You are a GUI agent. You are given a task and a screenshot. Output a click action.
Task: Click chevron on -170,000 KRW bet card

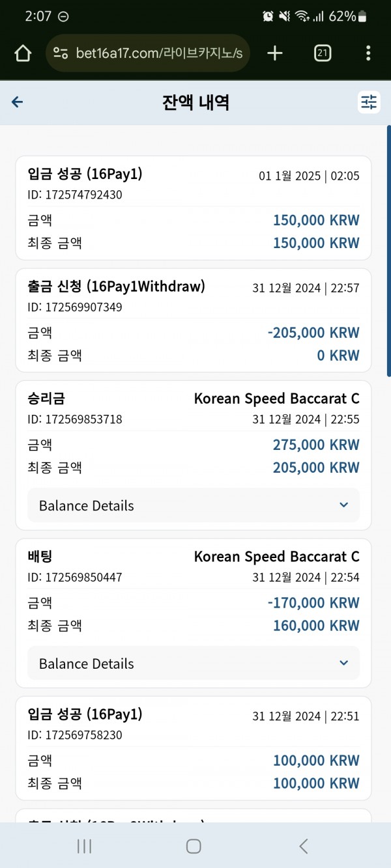tap(344, 664)
